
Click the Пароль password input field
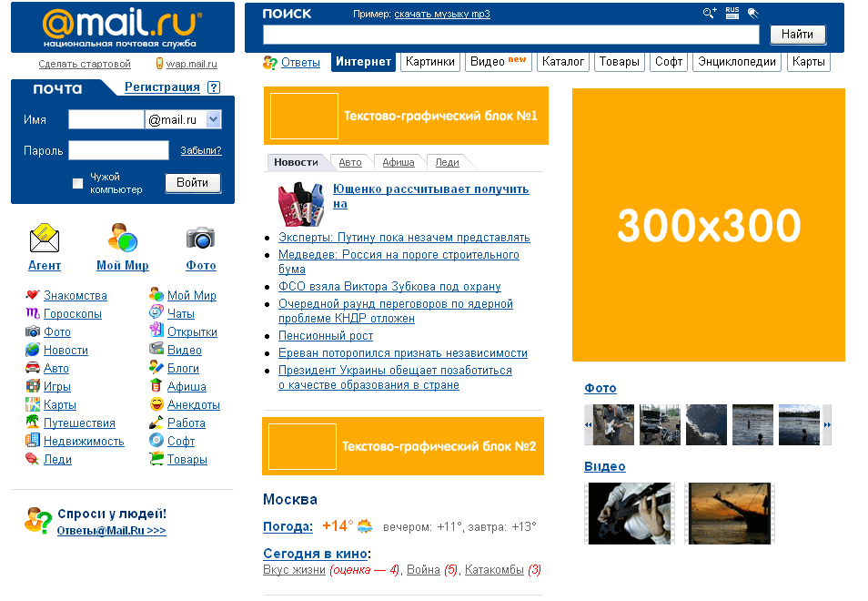tap(118, 150)
